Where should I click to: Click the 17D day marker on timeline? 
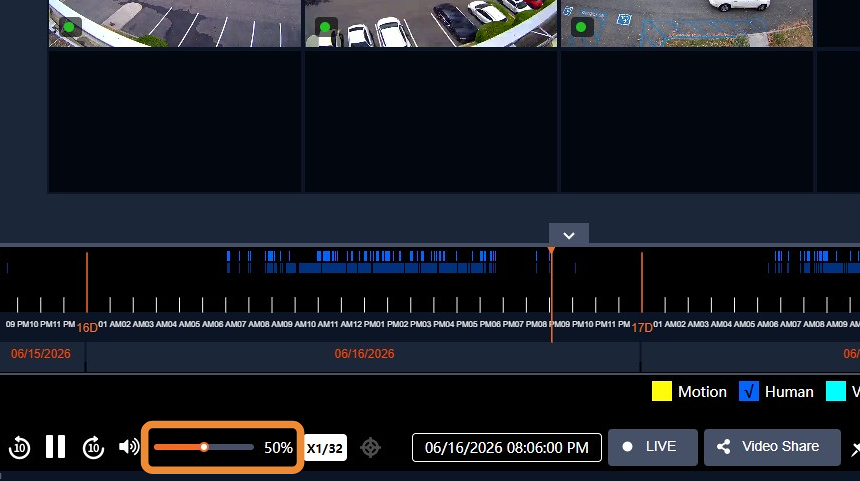[x=642, y=327]
